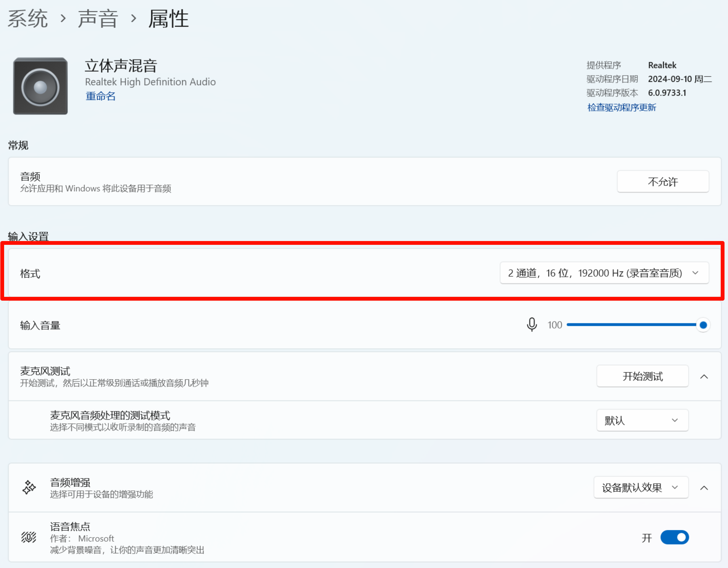The width and height of the screenshot is (728, 568).
Task: Click the 麦克风音频处理的测试模式 row label
Action: (x=110, y=415)
